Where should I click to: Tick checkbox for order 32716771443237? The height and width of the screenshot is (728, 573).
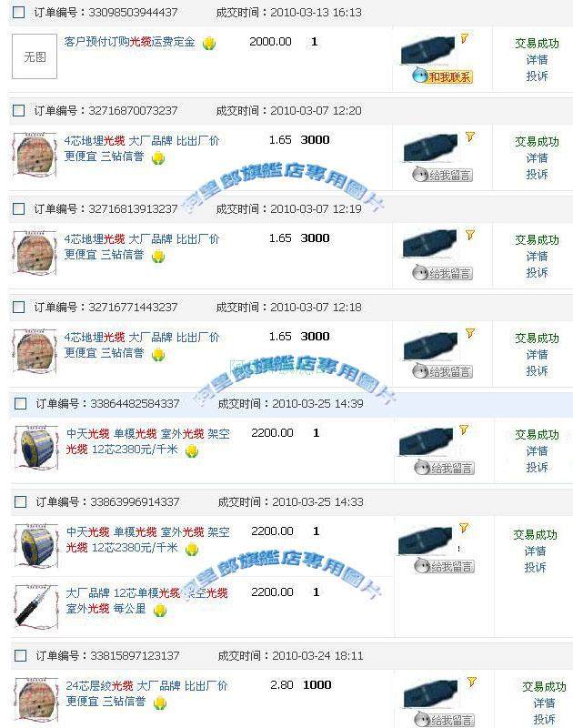pos(18,307)
